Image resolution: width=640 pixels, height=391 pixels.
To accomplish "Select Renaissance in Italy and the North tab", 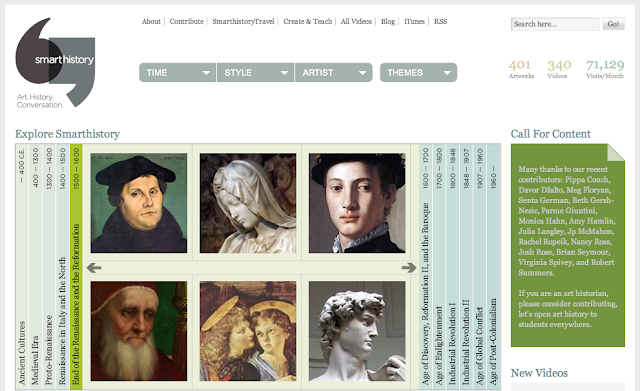I will (x=62, y=266).
